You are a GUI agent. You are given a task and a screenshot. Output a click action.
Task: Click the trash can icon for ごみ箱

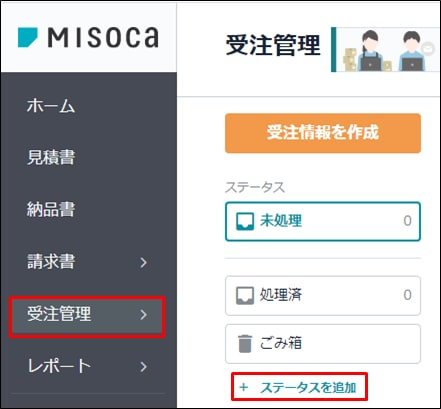(x=245, y=344)
